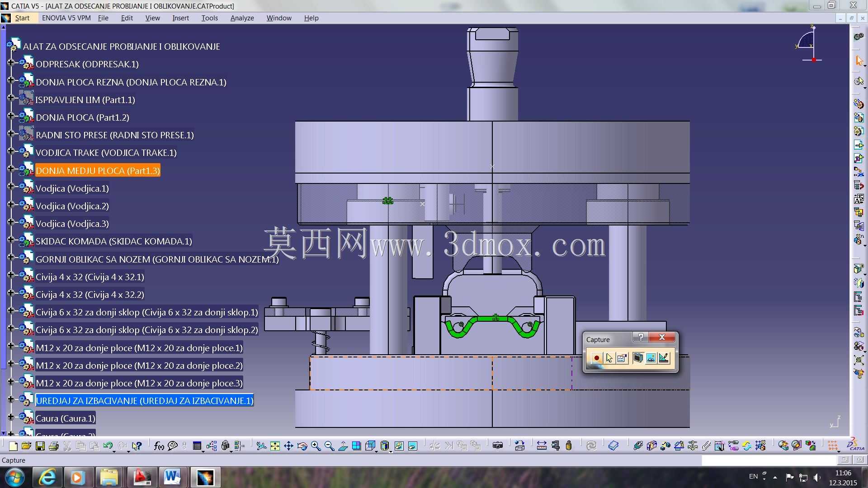Open the Measure Inertia weight icon
The image size is (868, 488).
[569, 446]
